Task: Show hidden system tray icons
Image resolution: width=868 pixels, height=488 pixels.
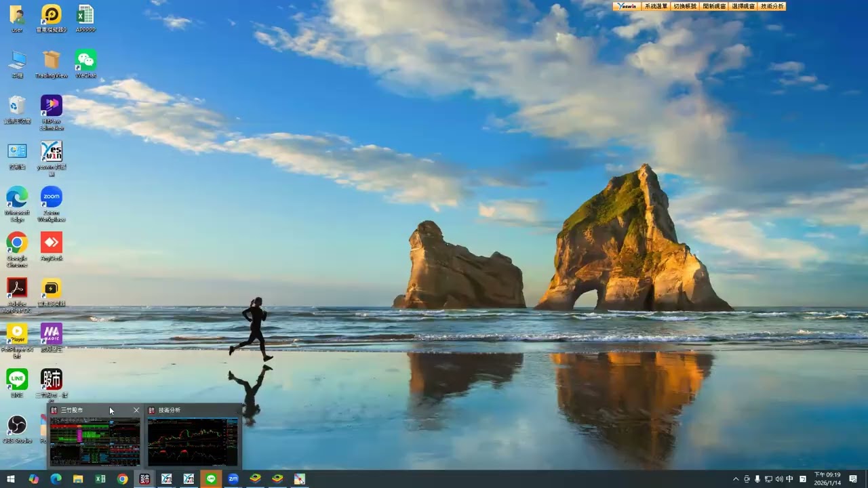Action: tap(736, 479)
